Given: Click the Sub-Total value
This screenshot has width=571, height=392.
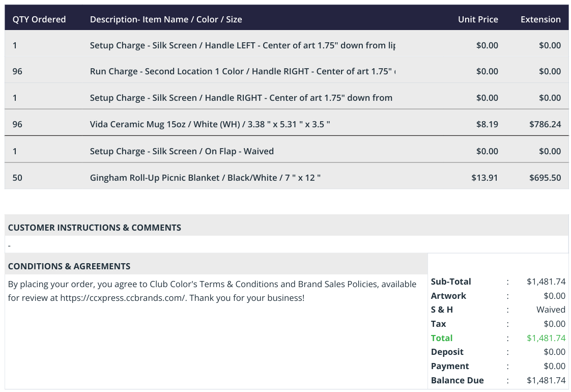Looking at the screenshot, I should 546,282.
